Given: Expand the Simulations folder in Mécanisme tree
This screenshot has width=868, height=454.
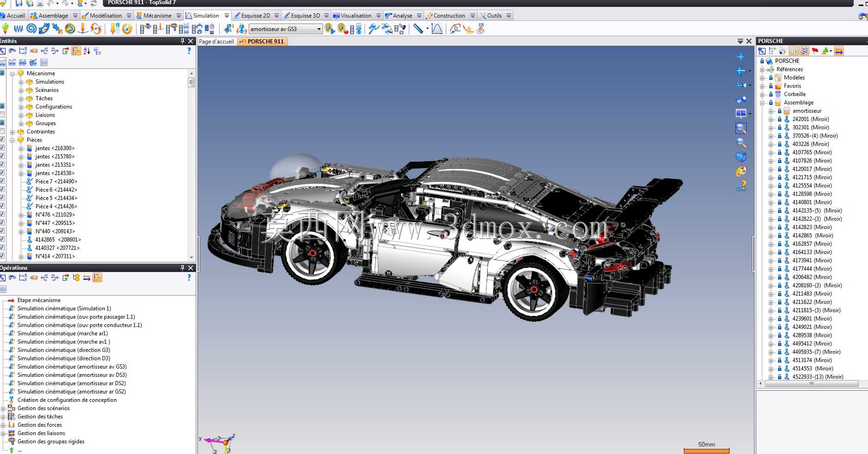Looking at the screenshot, I should click(21, 82).
